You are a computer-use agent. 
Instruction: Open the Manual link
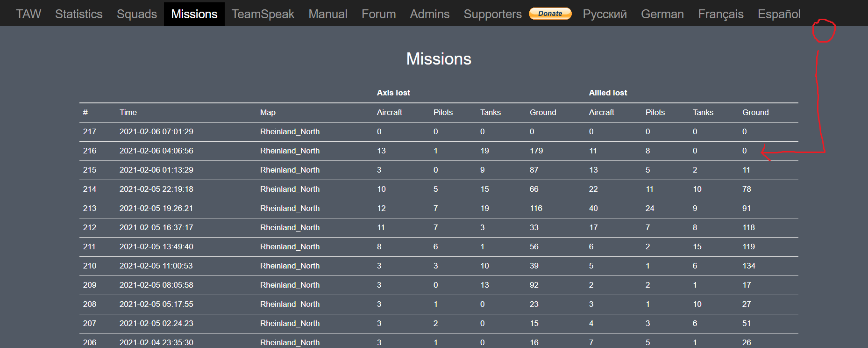point(328,14)
